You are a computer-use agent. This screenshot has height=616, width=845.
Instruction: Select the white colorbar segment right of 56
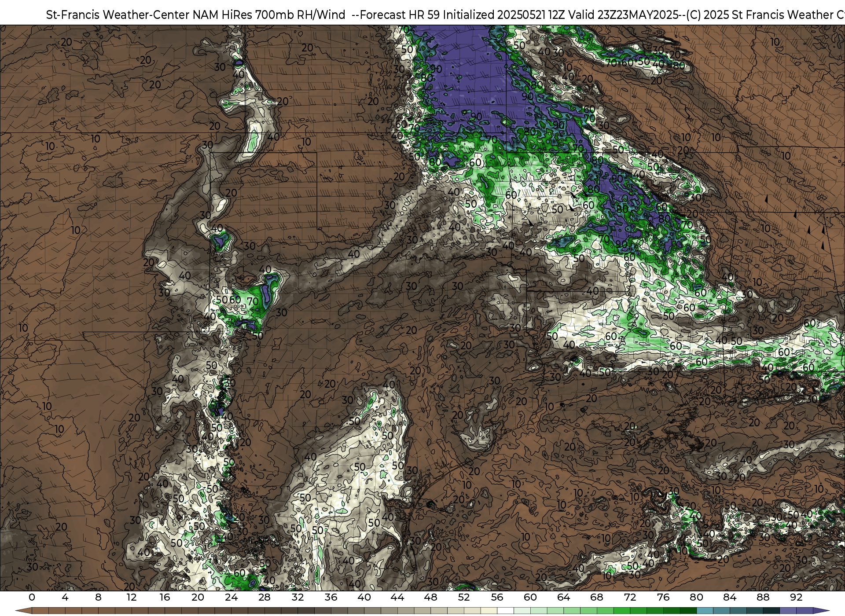(x=506, y=611)
